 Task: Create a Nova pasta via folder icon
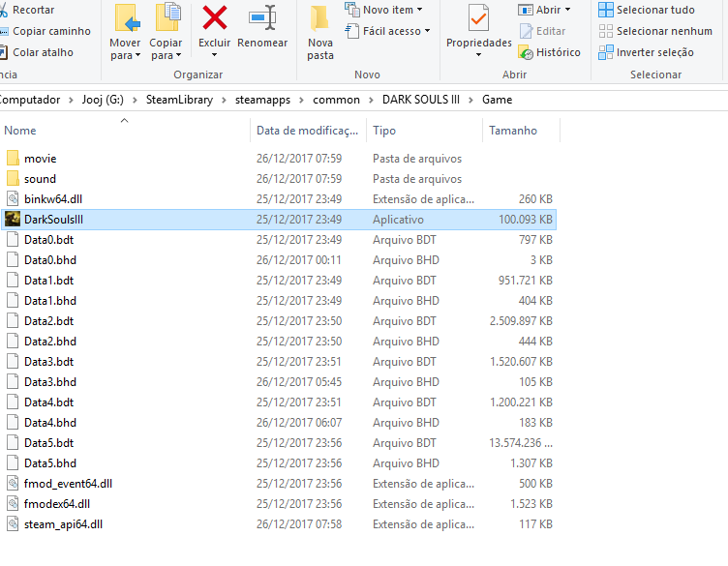tap(319, 19)
